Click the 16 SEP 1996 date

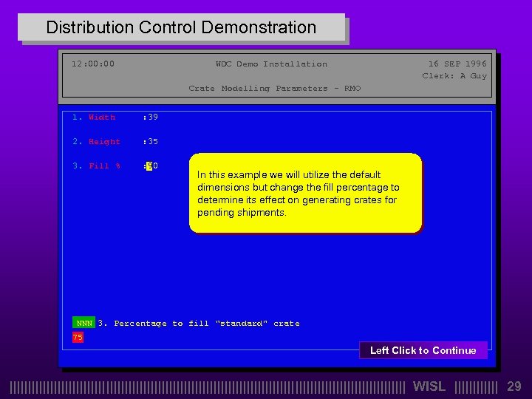tap(457, 64)
